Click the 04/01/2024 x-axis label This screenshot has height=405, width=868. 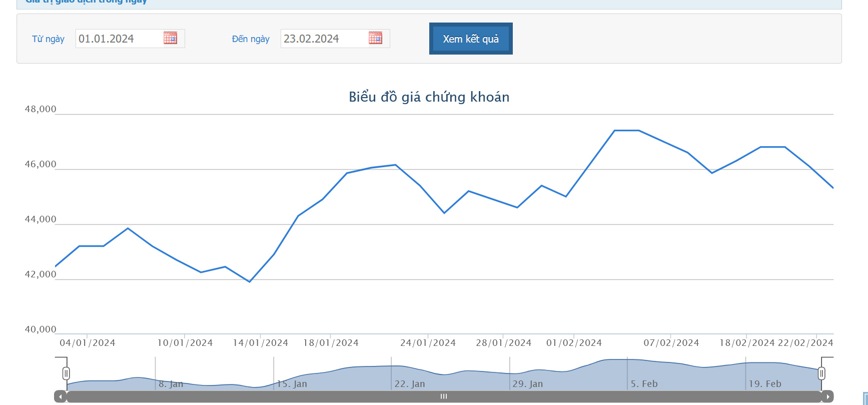pos(88,343)
